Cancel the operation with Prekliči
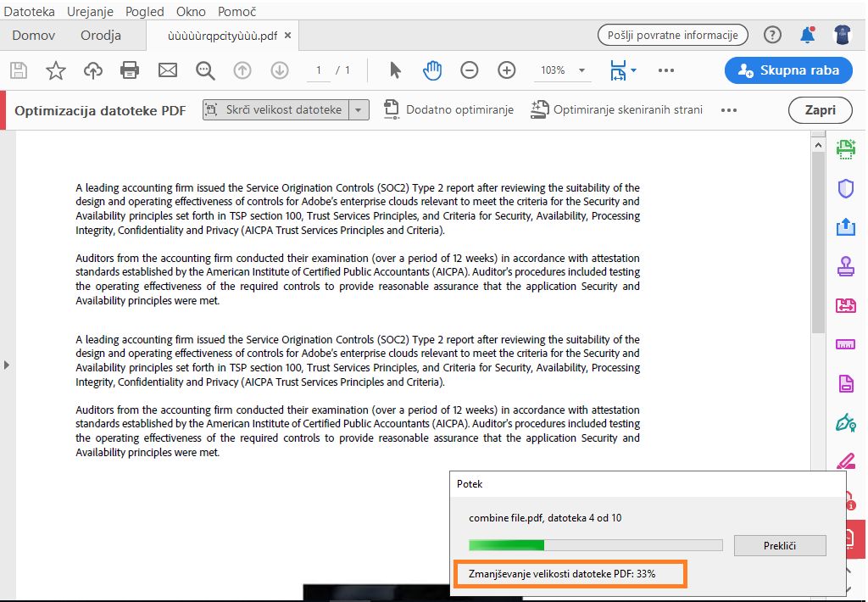Screen dimensions: 868x602 [x=779, y=545]
